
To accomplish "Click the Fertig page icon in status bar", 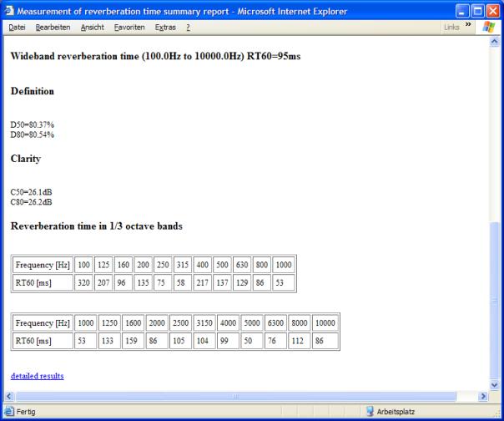I will (x=8, y=411).
